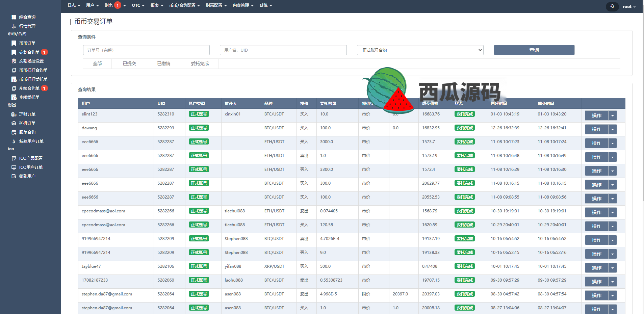
Task: Click the 跟单合约 icon
Action: 14,132
